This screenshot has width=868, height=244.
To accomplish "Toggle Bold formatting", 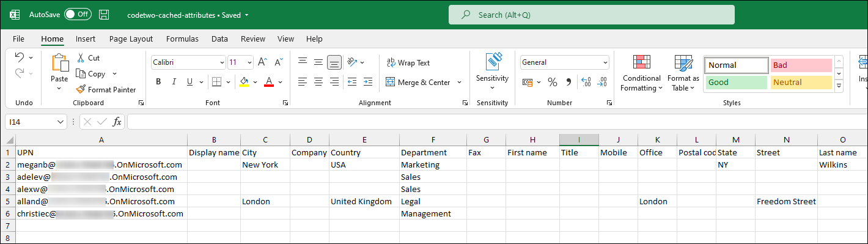I will click(158, 82).
